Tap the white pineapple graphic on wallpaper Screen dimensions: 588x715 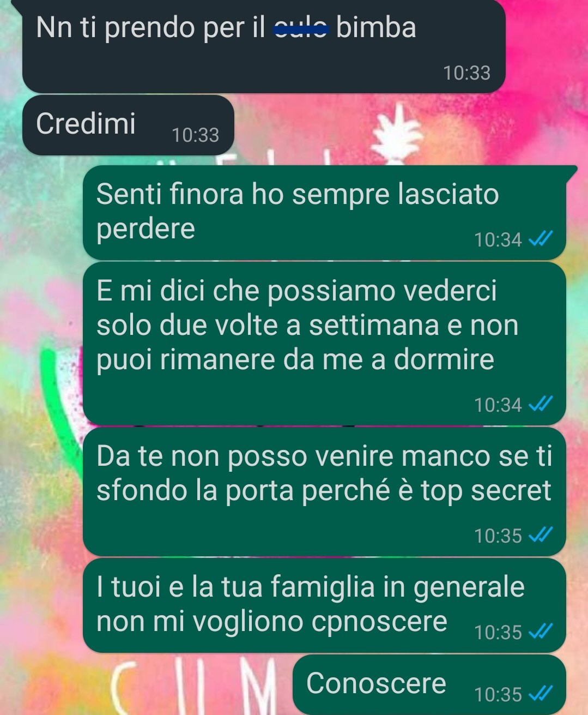[401, 138]
